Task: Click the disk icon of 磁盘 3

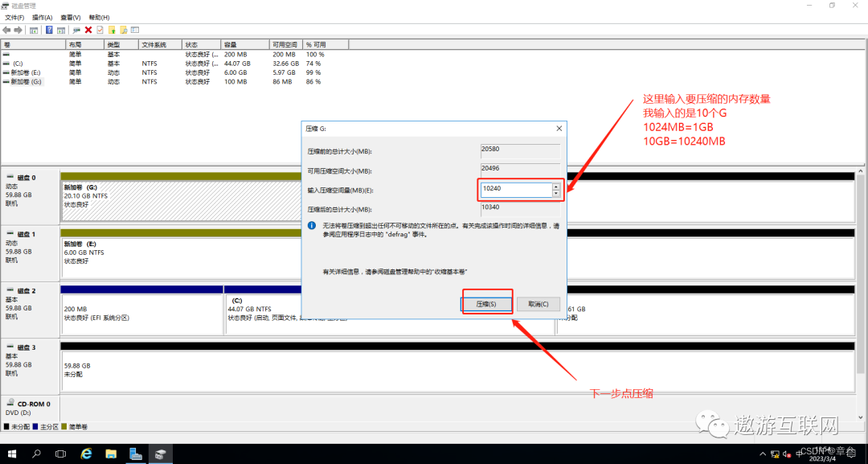Action: [10, 347]
